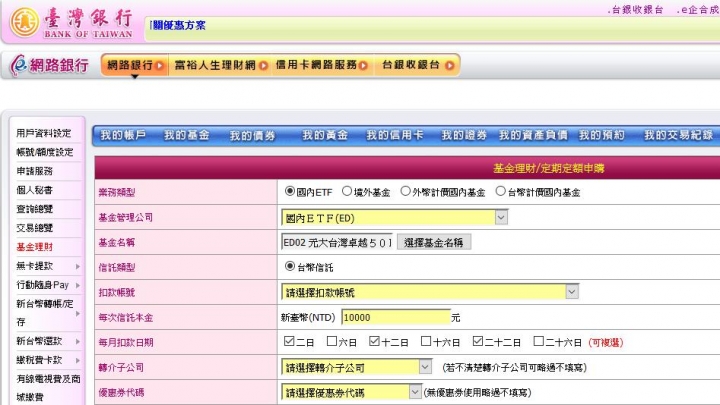
Task: Open 請選擇扣款帳號 dropdown
Action: coord(430,292)
